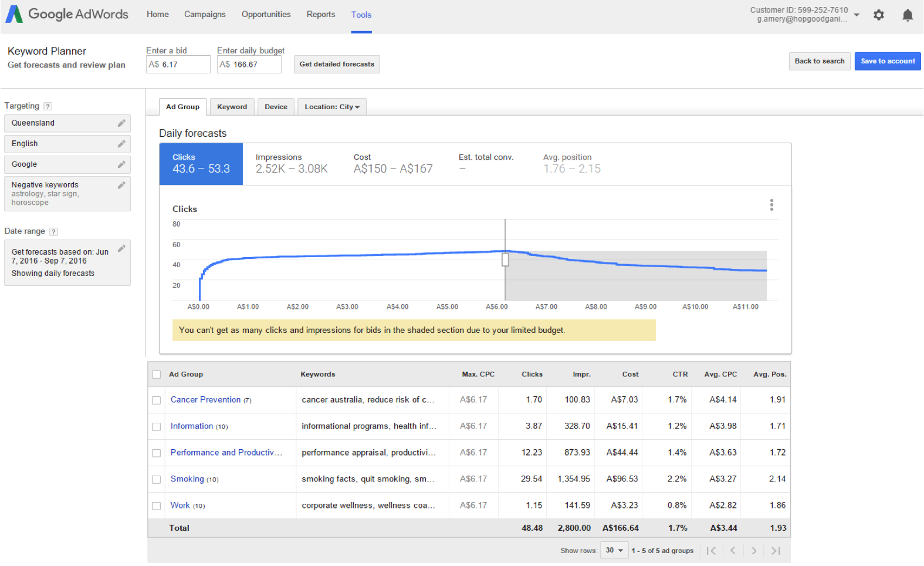Switch to the Keyword tab
The image size is (924, 566).
point(232,107)
